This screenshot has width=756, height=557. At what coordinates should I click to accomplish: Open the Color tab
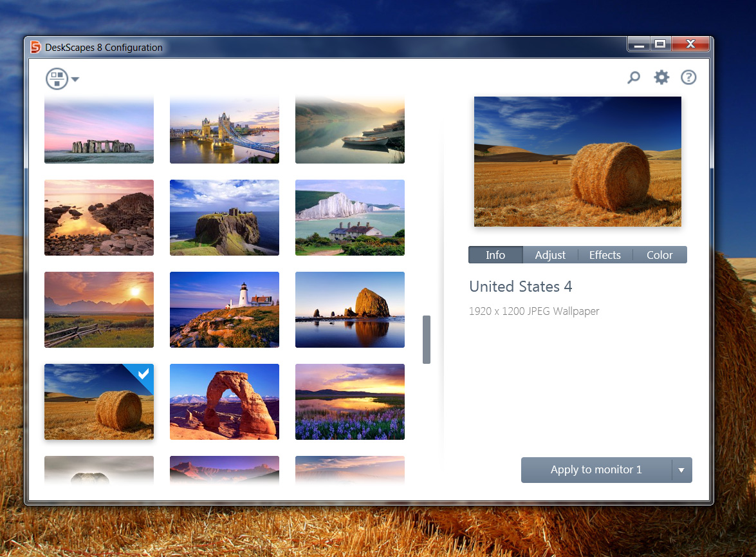click(659, 255)
